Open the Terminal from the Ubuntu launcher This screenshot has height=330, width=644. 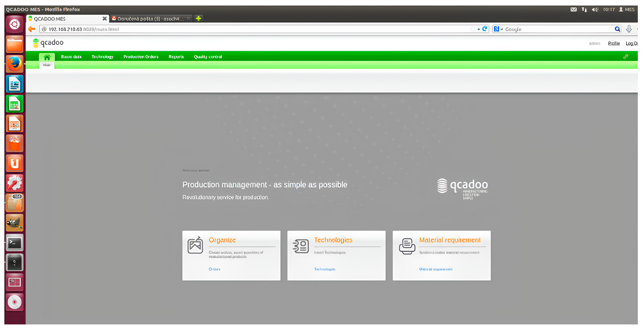(x=14, y=243)
